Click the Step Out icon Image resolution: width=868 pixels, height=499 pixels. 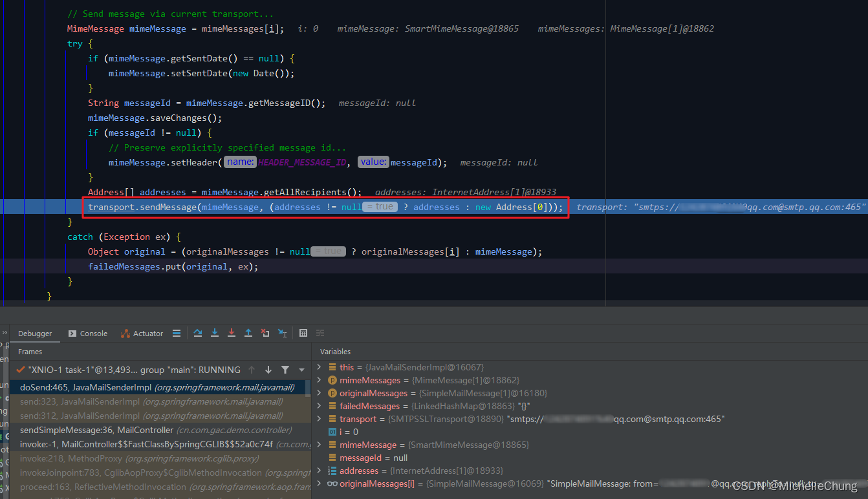[248, 334]
